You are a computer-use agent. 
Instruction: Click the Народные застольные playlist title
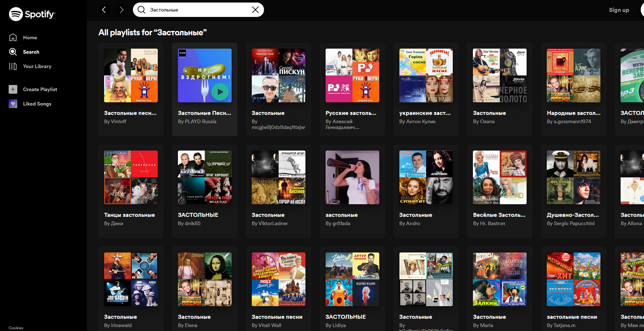[x=574, y=113]
